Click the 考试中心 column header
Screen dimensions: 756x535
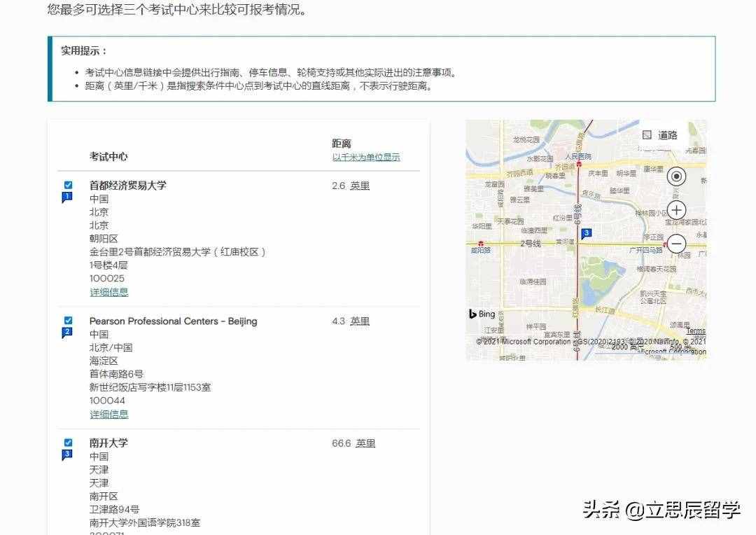[x=108, y=157]
